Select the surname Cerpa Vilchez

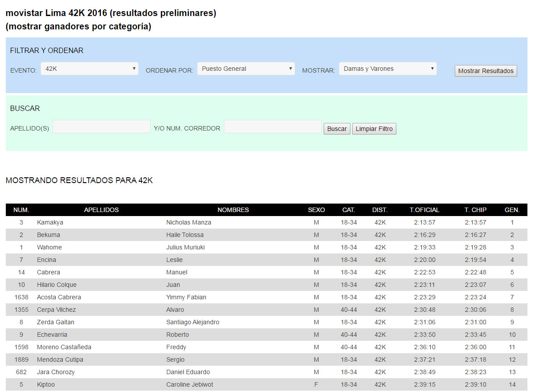coord(56,310)
